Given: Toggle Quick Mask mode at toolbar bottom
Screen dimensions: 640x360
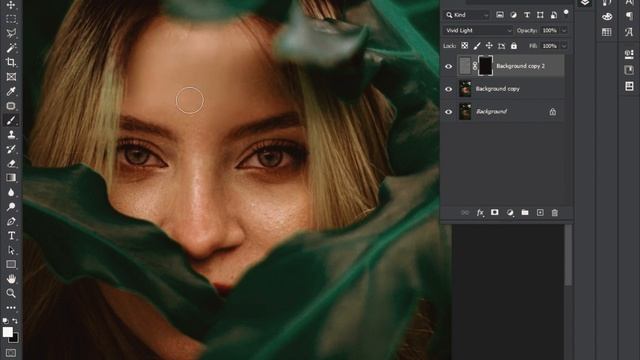Looking at the screenshot, I should [x=11, y=353].
